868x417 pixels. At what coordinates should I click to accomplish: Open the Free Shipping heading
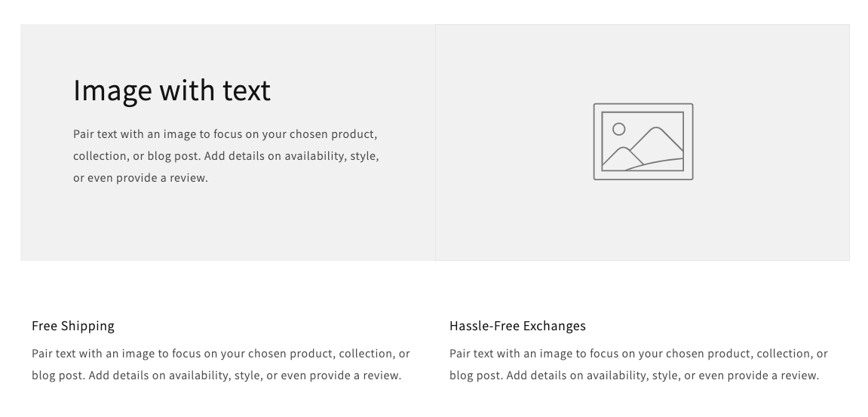pos(73,326)
